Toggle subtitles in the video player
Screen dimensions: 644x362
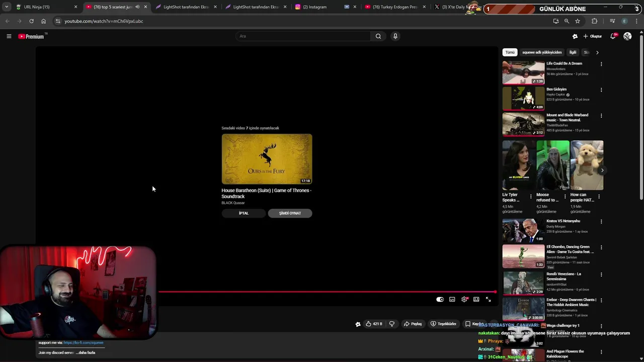click(452, 299)
